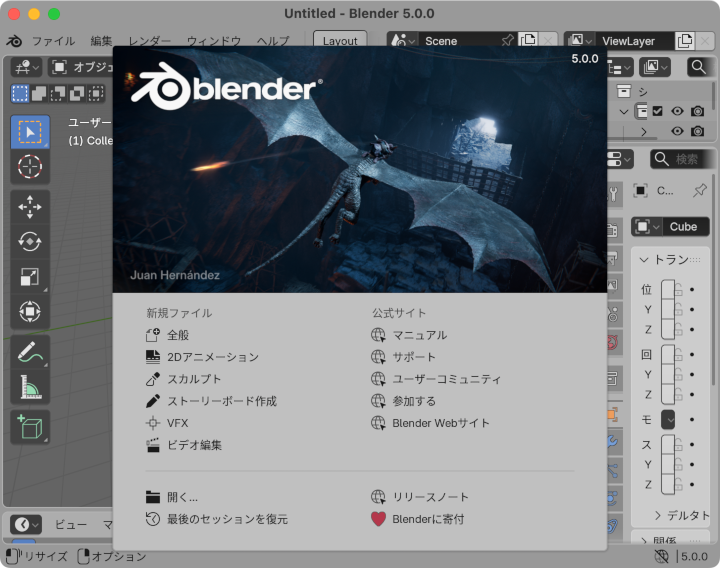Lock the location X axis
Image resolution: width=720 pixels, height=568 pixels.
(679, 290)
